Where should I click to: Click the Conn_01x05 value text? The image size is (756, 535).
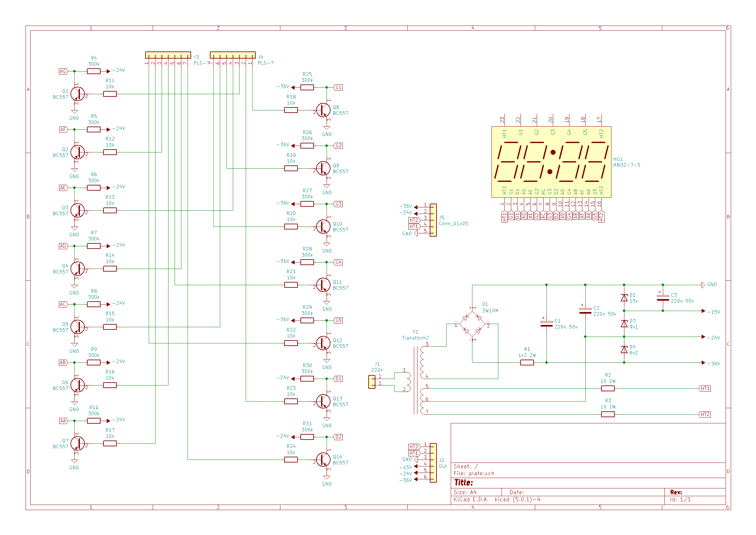(453, 224)
